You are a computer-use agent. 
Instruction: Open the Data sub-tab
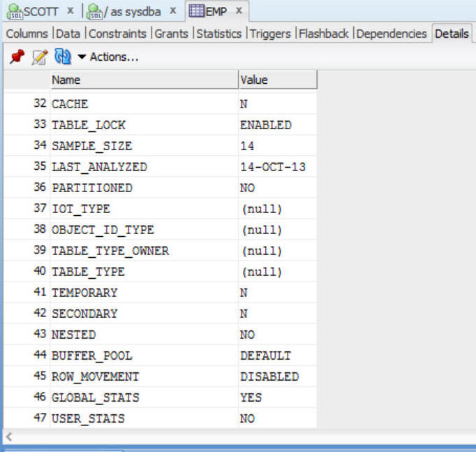(68, 34)
